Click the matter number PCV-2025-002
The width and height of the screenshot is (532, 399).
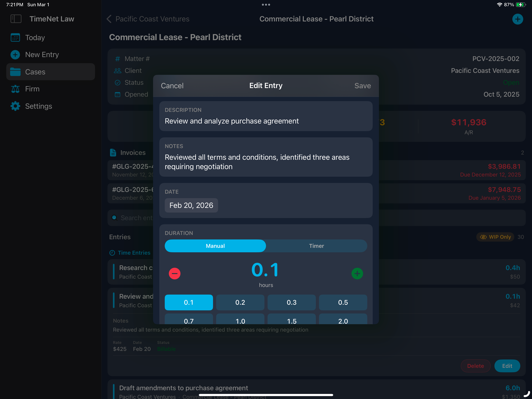point(496,59)
